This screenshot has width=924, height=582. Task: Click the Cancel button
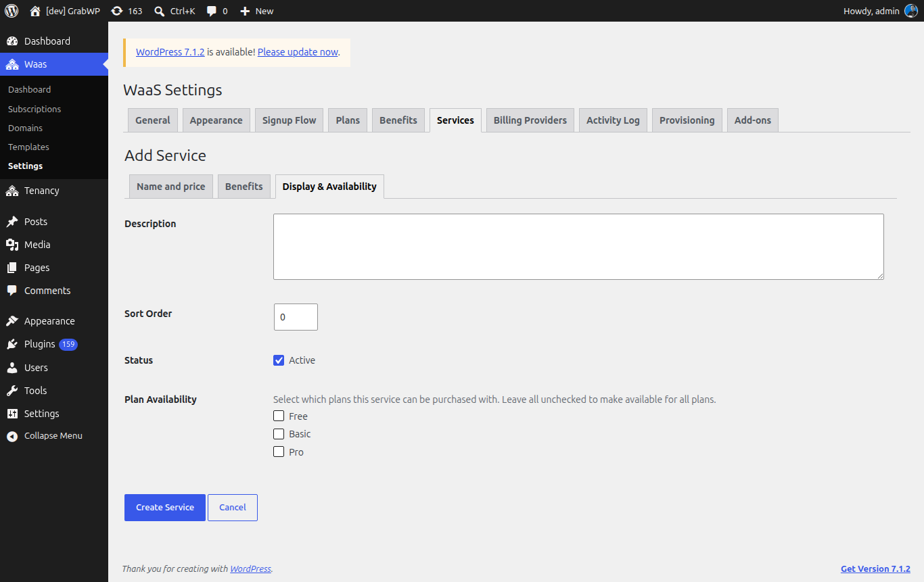(233, 508)
